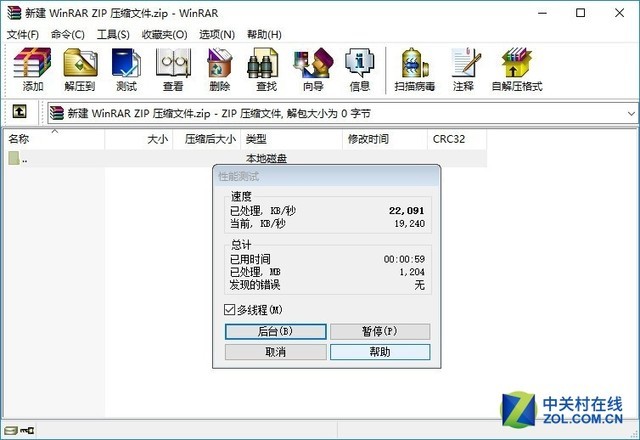Image resolution: width=640 pixels, height=440 pixels.
Task: Click the 自解压格式 (SFX) toolbar icon
Action: (517, 69)
